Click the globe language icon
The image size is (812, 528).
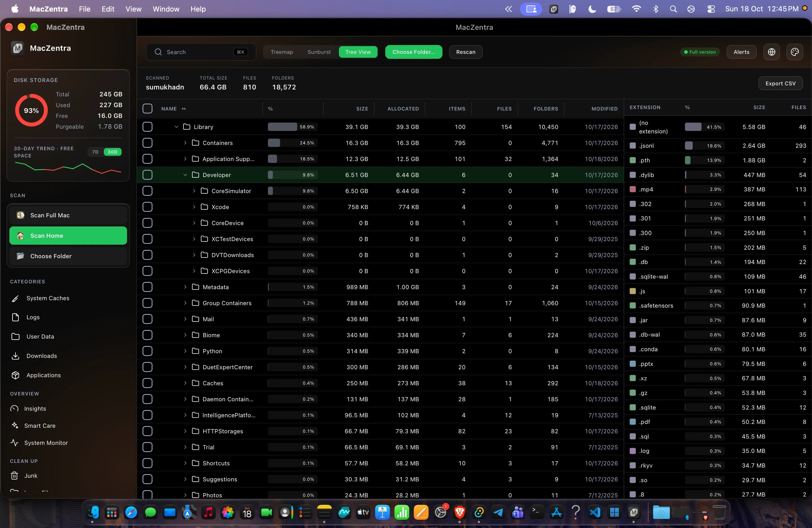(x=771, y=52)
